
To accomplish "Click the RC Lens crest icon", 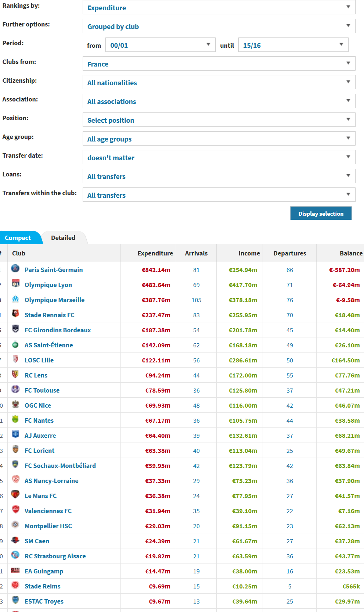I will click(x=15, y=374).
